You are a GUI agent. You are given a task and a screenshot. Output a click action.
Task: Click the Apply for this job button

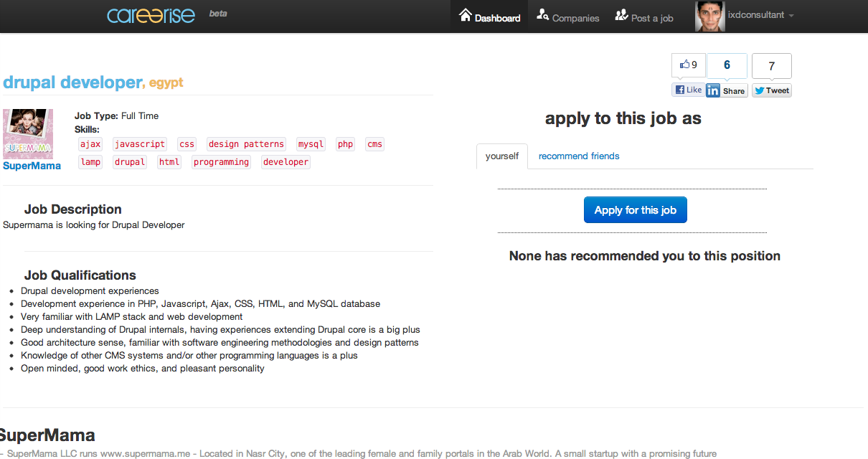(x=635, y=210)
